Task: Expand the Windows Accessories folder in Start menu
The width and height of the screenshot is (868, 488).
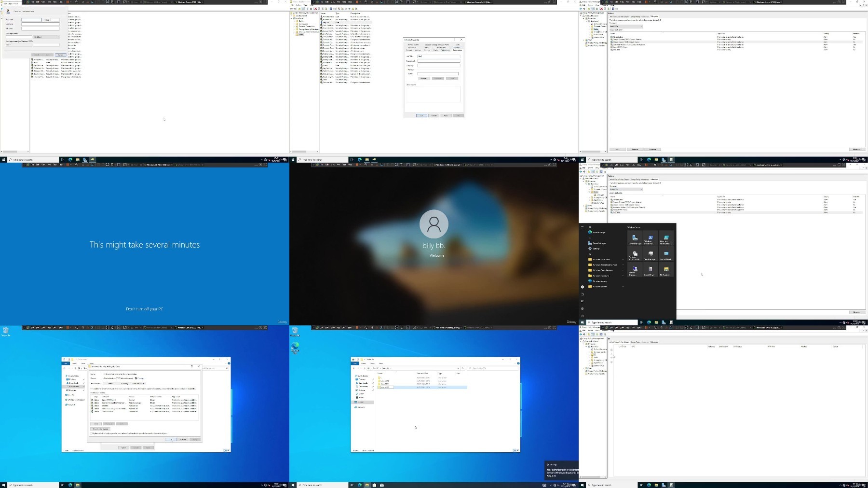Action: click(x=606, y=260)
